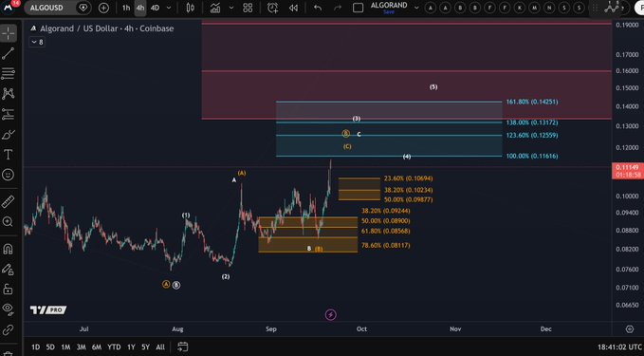Open the candlestick chart type selector
644x356 pixels.
[190, 8]
